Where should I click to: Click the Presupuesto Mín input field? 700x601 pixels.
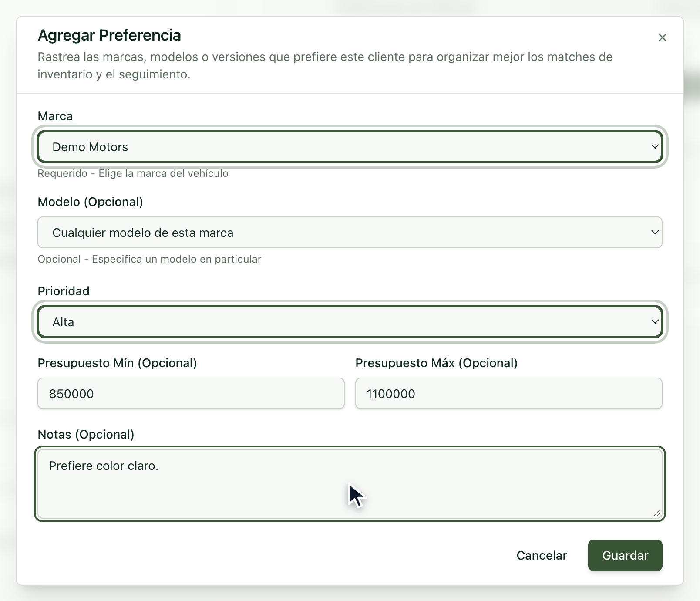191,393
